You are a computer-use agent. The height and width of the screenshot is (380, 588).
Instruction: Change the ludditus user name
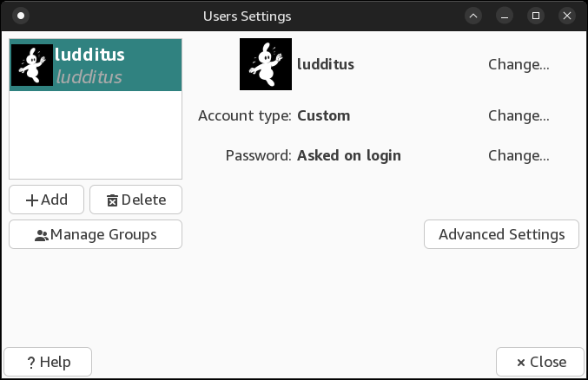pos(519,64)
